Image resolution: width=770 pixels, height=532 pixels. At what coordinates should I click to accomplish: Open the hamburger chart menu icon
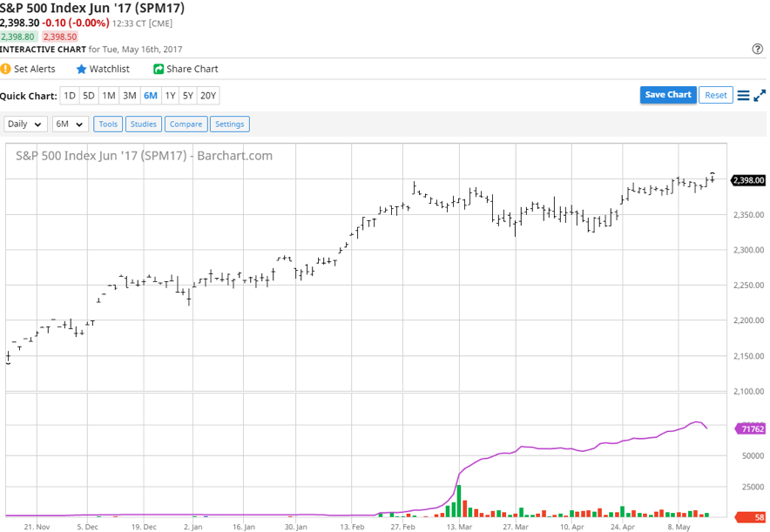click(744, 95)
